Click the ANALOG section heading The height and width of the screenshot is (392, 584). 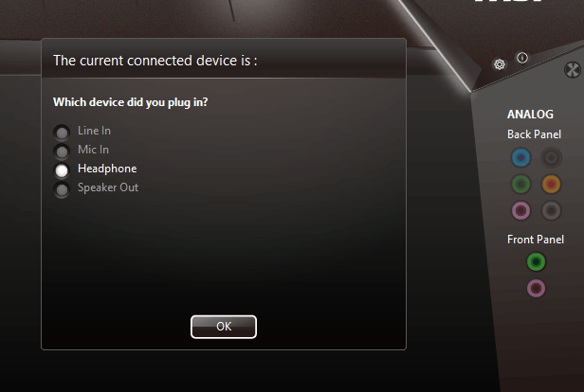click(x=530, y=115)
